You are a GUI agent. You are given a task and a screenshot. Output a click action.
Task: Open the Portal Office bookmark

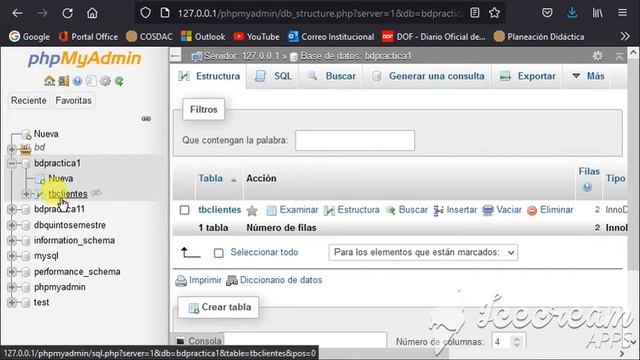coord(88,37)
